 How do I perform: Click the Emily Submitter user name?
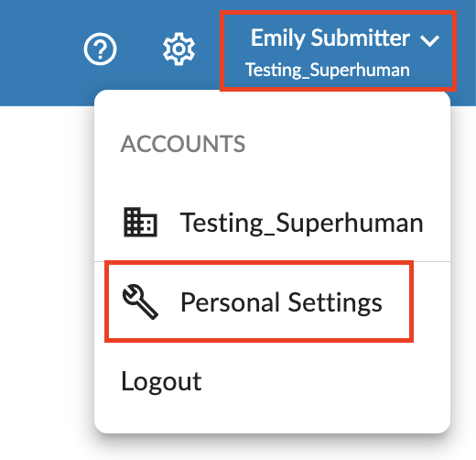point(330,38)
